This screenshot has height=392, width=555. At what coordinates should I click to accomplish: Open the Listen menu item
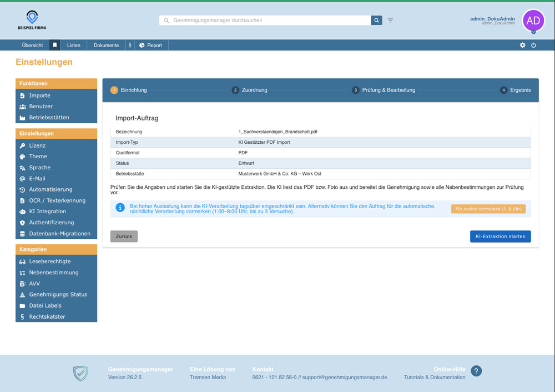(74, 45)
